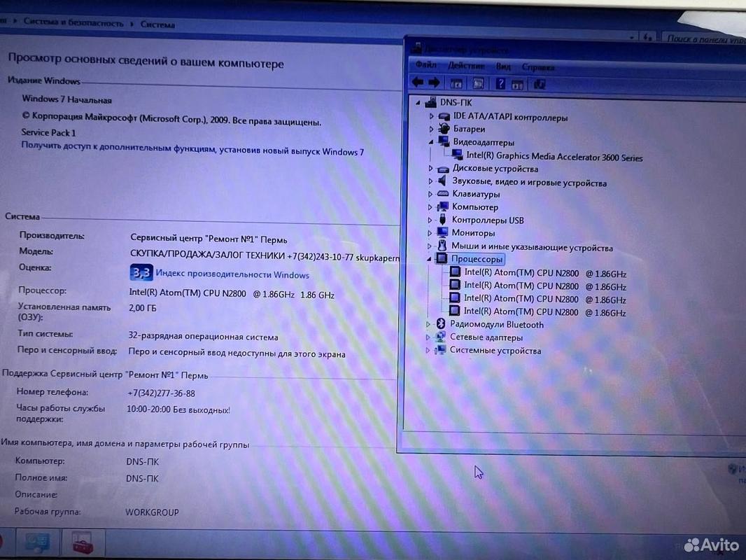Screen dimensions: 746x560
Task: Collapse the Видеоадаптеры node
Action: click(431, 142)
